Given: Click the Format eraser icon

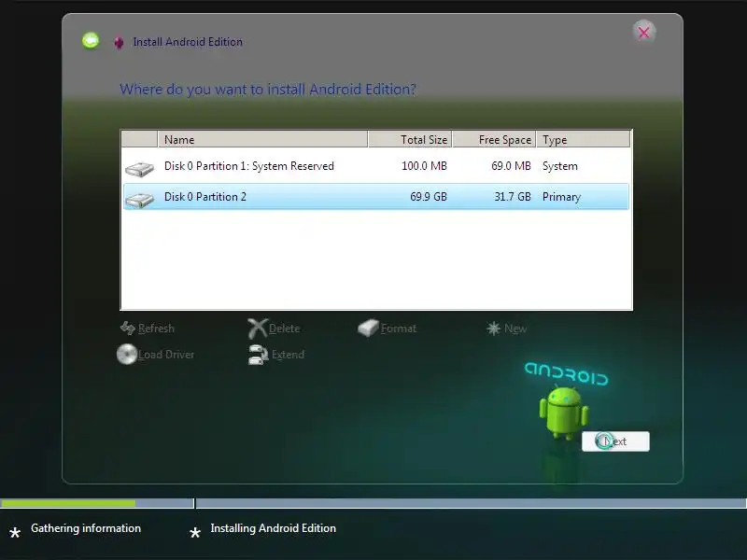Looking at the screenshot, I should pyautogui.click(x=368, y=328).
